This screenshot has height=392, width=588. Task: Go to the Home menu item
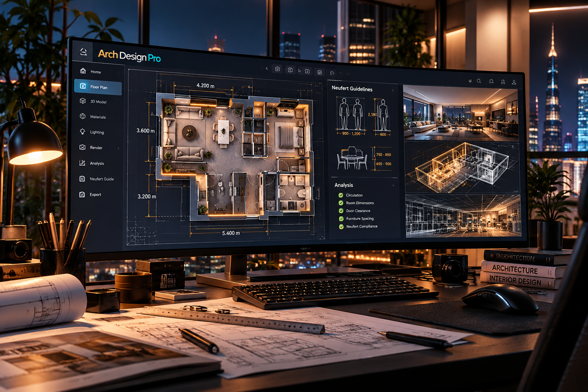[x=96, y=72]
